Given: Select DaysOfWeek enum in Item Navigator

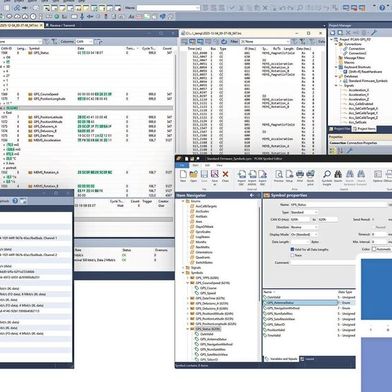Looking at the screenshot, I should tap(204, 227).
